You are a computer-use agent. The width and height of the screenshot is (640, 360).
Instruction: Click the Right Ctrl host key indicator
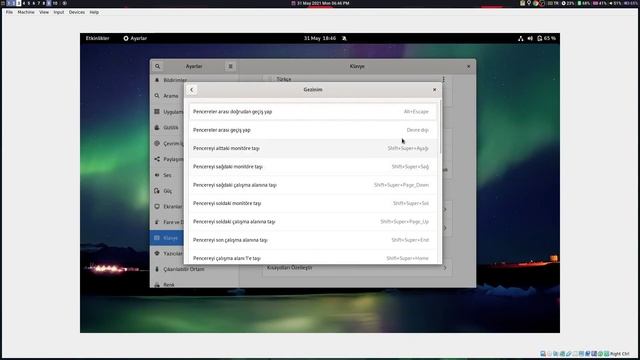620,354
